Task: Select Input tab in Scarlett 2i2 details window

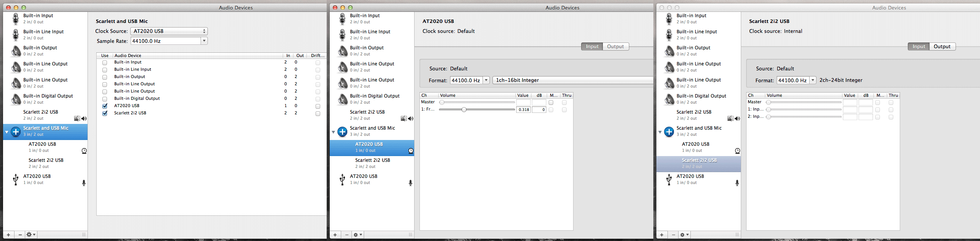Action: point(919,46)
